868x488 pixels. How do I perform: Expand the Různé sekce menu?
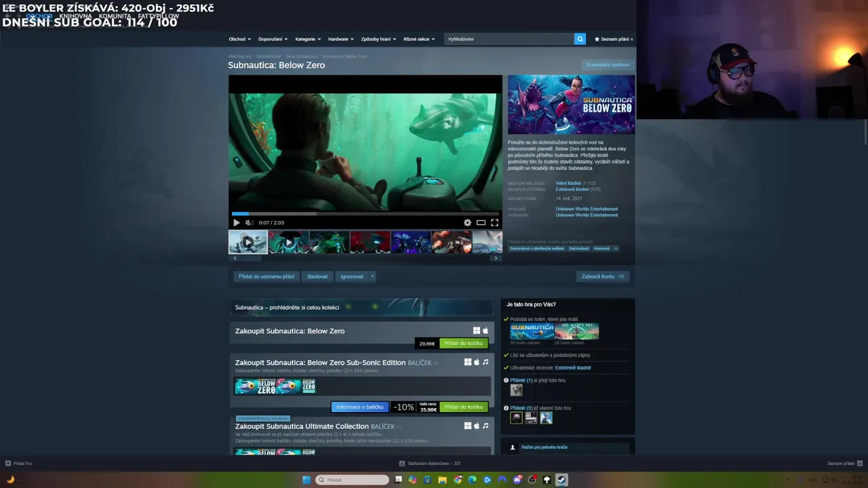coord(419,39)
